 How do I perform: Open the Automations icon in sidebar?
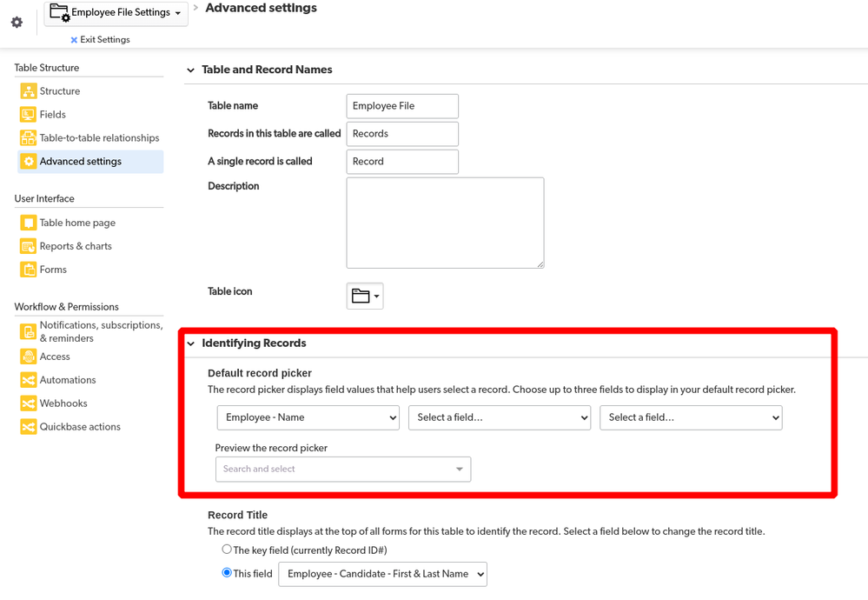[x=28, y=380]
